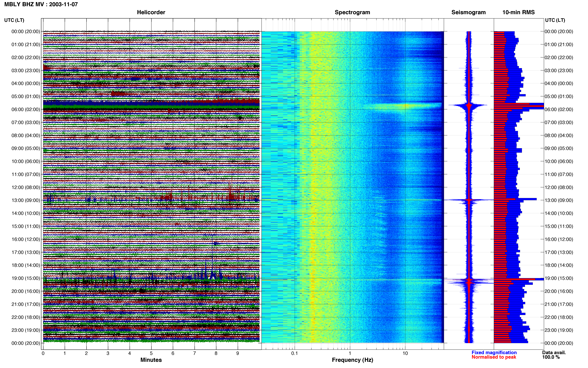Click the 'Normalised to peak' legend text
The image size is (588, 368).
494,357
